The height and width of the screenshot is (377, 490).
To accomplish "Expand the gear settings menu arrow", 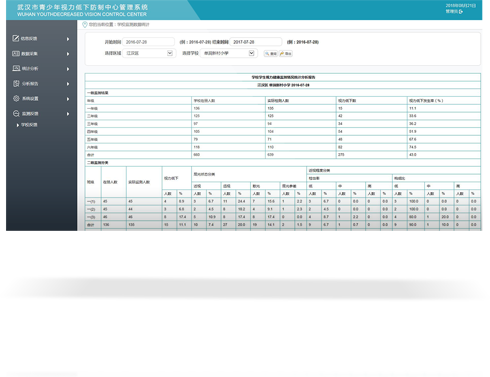I will pos(68,99).
